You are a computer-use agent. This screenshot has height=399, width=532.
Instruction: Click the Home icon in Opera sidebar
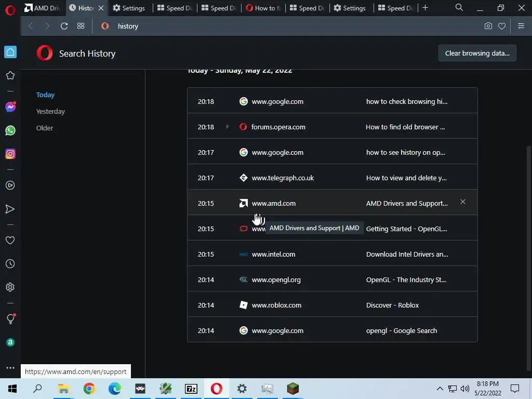(10, 52)
